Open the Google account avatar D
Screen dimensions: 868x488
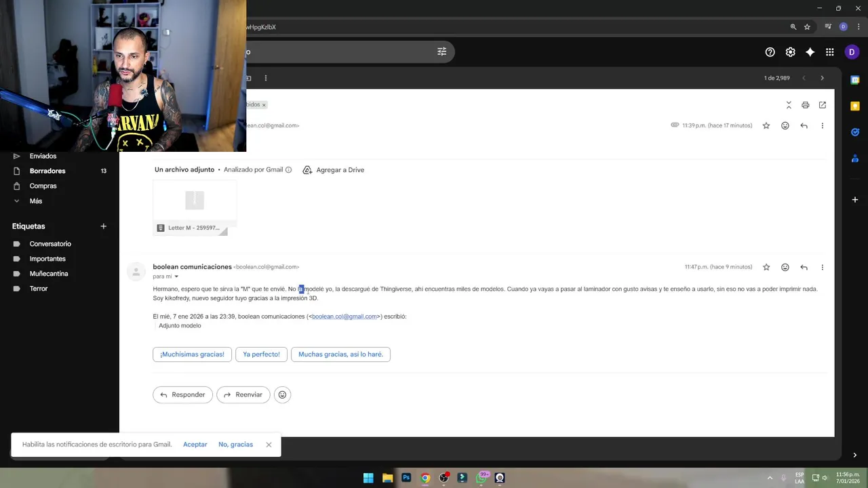852,52
